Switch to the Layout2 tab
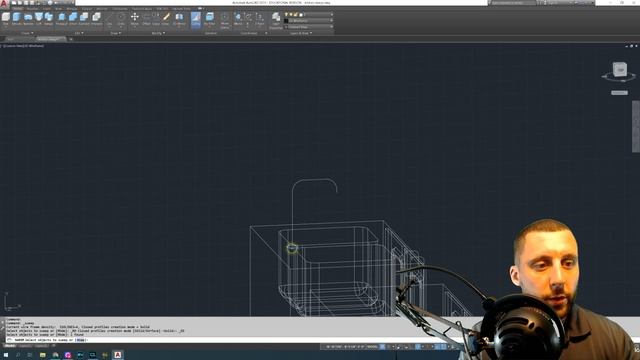The image size is (640, 360). tap(41, 346)
